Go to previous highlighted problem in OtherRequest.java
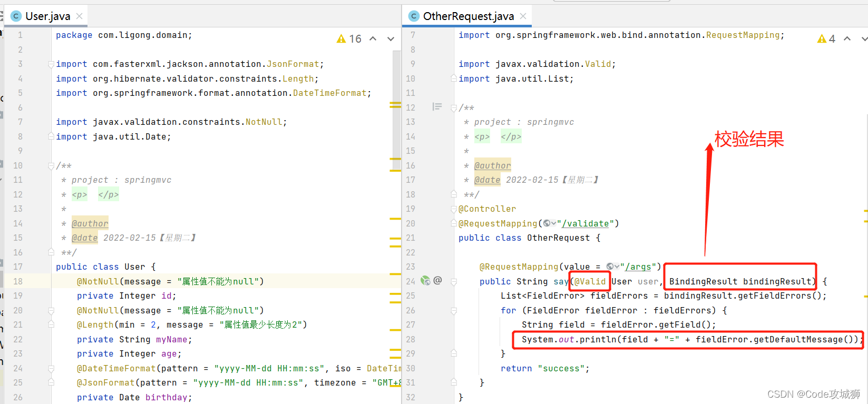Viewport: 868px width, 404px height. (x=847, y=39)
